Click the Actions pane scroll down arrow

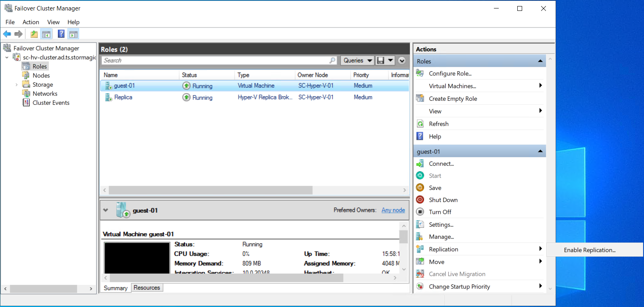coord(550,288)
